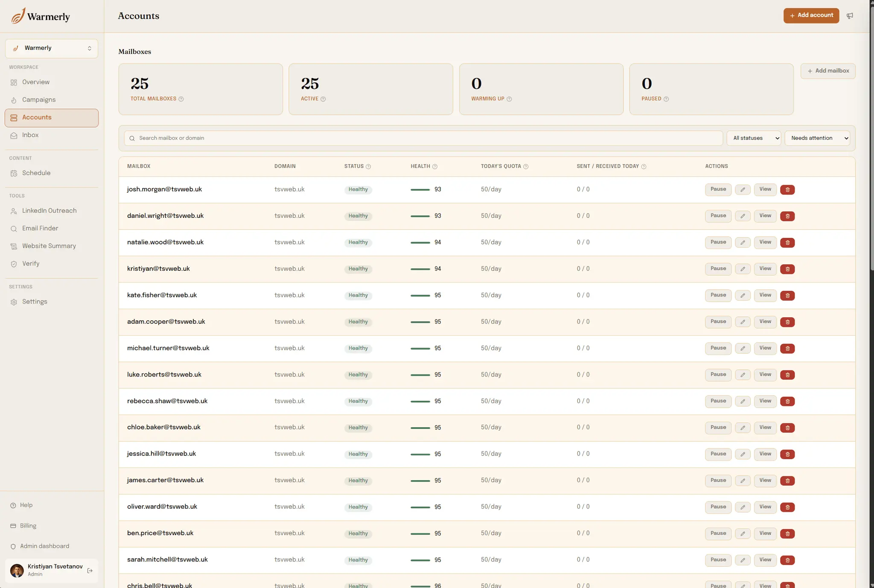The width and height of the screenshot is (874, 588).
Task: Click the health bar for josh.morgan@tsvweb.uk
Action: tap(420, 190)
